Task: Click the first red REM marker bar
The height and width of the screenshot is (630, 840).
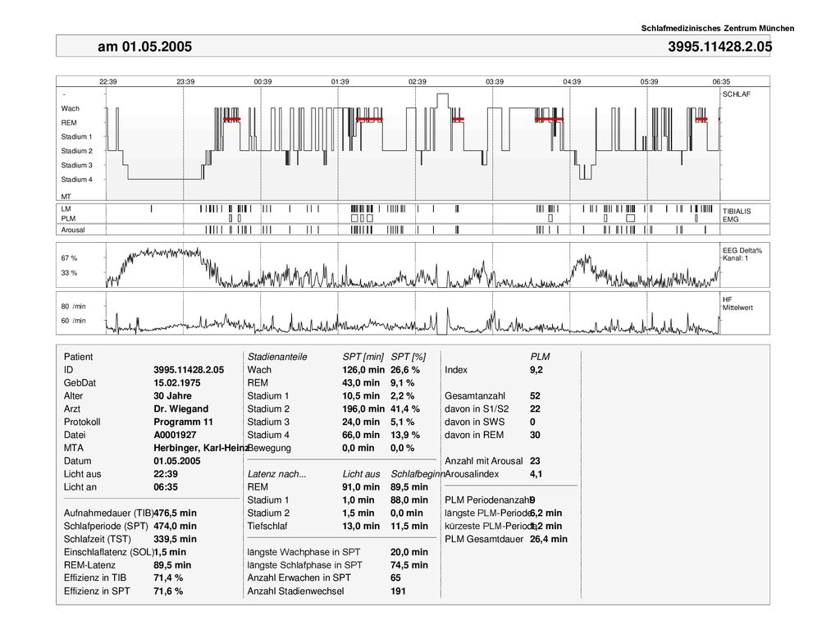Action: 232,119
